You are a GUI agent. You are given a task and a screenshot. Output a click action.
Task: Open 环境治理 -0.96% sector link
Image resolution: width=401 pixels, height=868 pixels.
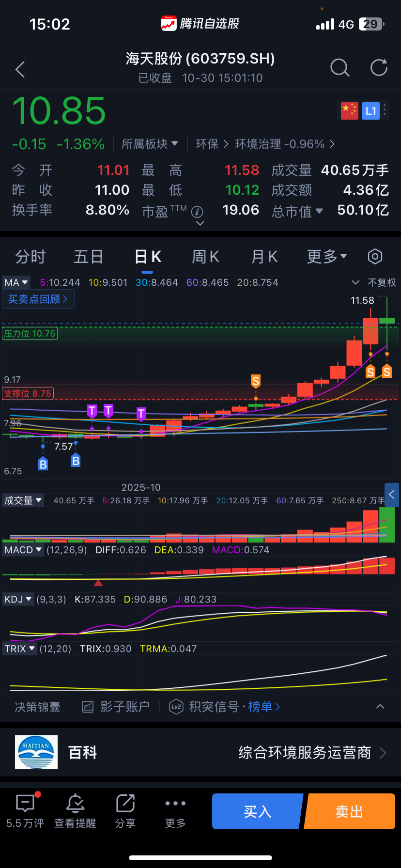(285, 144)
